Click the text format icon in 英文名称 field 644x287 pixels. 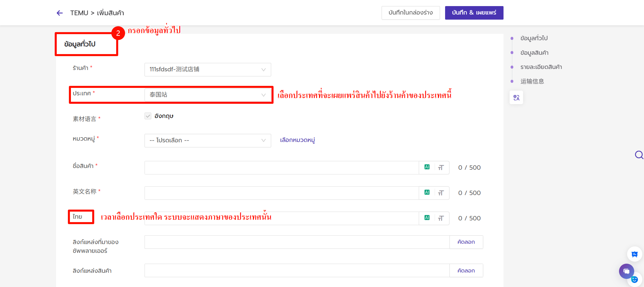click(x=441, y=193)
